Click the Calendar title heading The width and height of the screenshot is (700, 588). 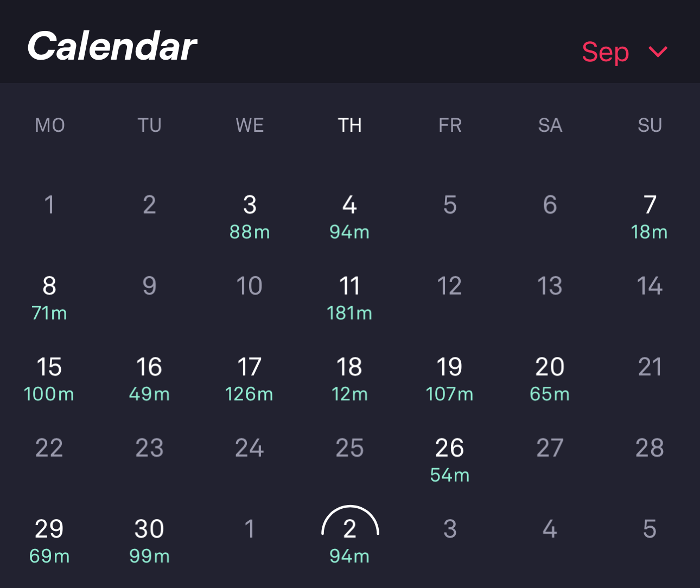coord(112,46)
